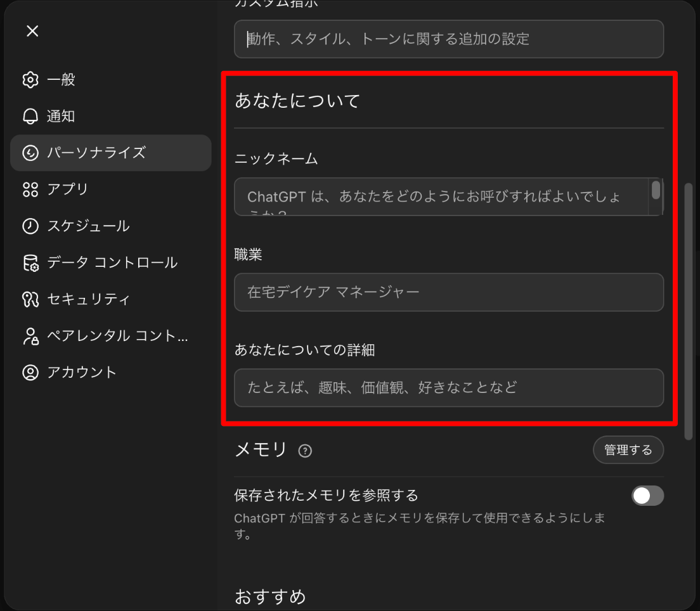Close the settings dialog with X

[33, 31]
